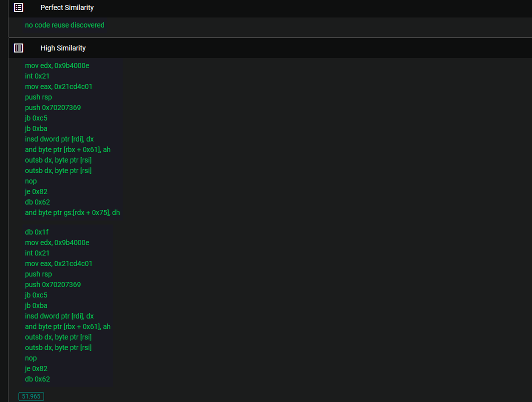Select 'push rsp' in the upper code block
This screenshot has height=402, width=532.
coord(39,97)
